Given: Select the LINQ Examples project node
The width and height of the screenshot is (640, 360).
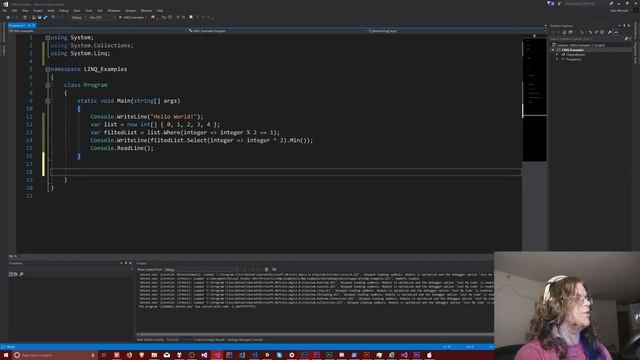Looking at the screenshot, I should pyautogui.click(x=573, y=50).
